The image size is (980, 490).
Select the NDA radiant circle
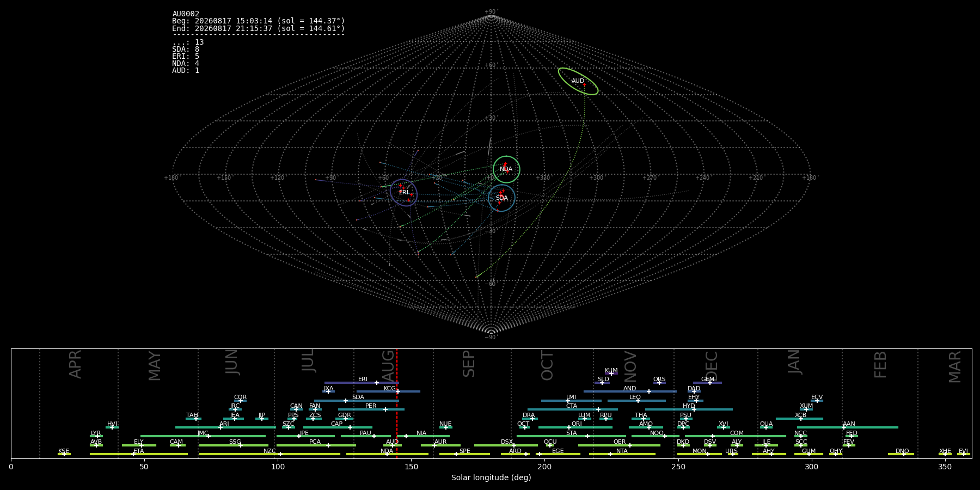(506, 169)
